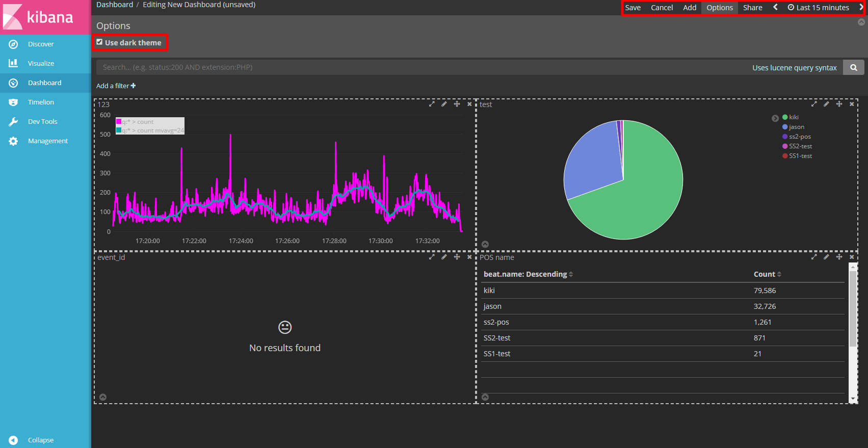868x448 pixels.
Task: Toggle spy panel on event_id panel
Action: coord(103,397)
